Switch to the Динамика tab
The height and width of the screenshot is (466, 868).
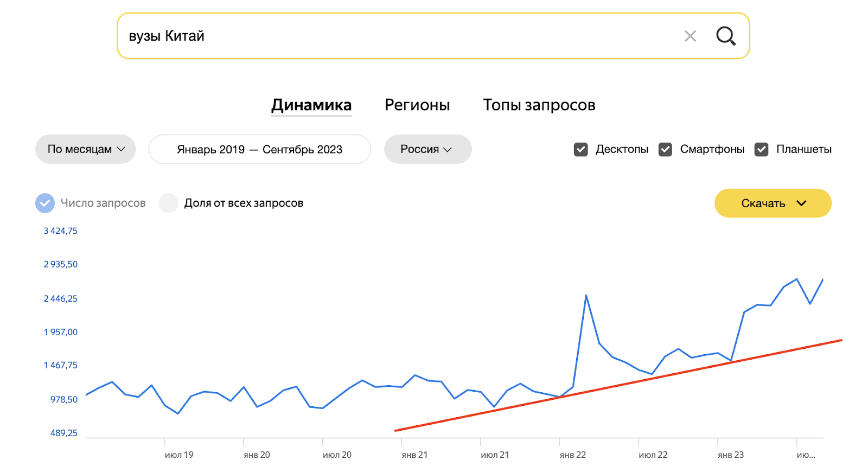tap(311, 105)
